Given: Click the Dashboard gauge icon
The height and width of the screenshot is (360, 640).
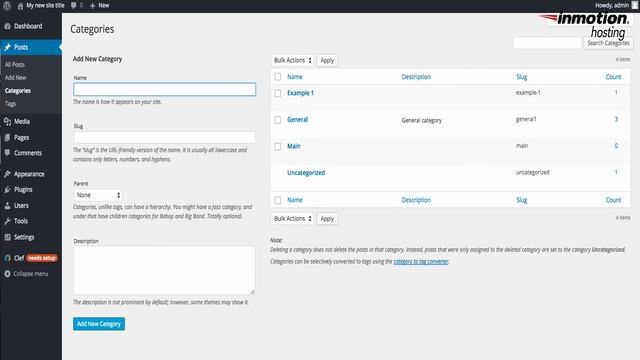Looking at the screenshot, I should coord(7,26).
